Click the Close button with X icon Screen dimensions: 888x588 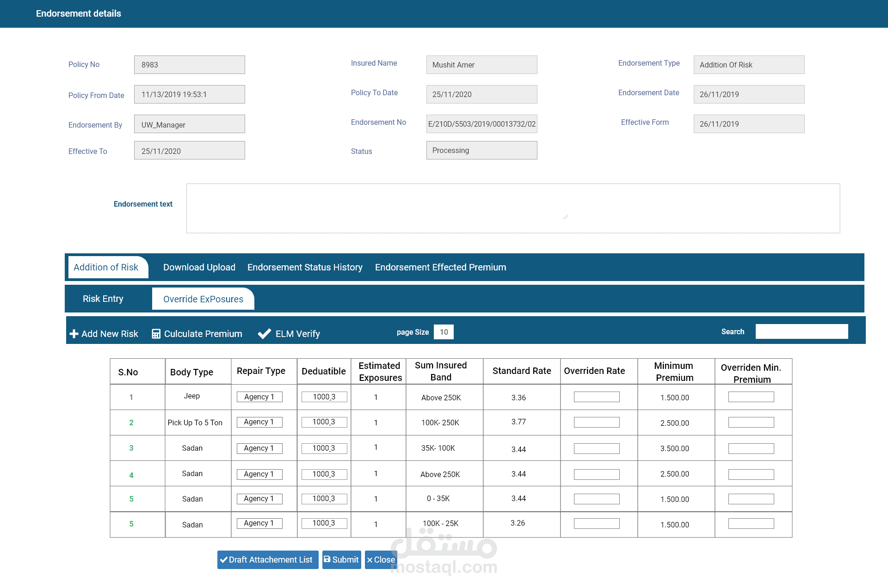(x=381, y=560)
